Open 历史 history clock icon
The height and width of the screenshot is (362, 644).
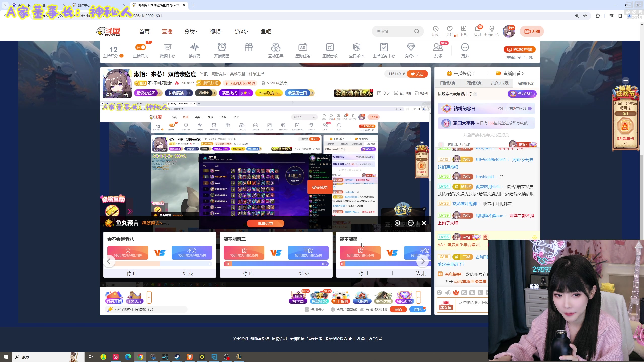point(436,29)
